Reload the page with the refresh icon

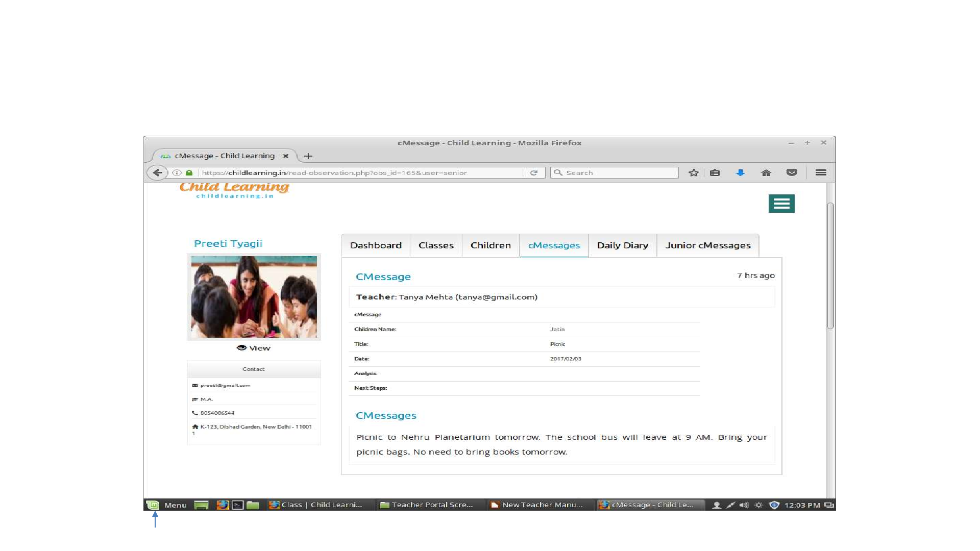pyautogui.click(x=534, y=173)
